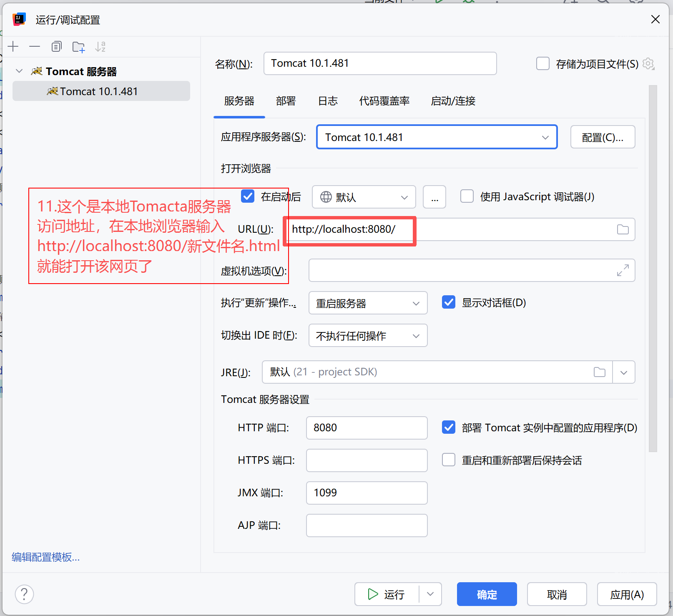Click the vertical scrollbar of settings panel
This screenshot has height=616, width=673.
(x=653, y=269)
